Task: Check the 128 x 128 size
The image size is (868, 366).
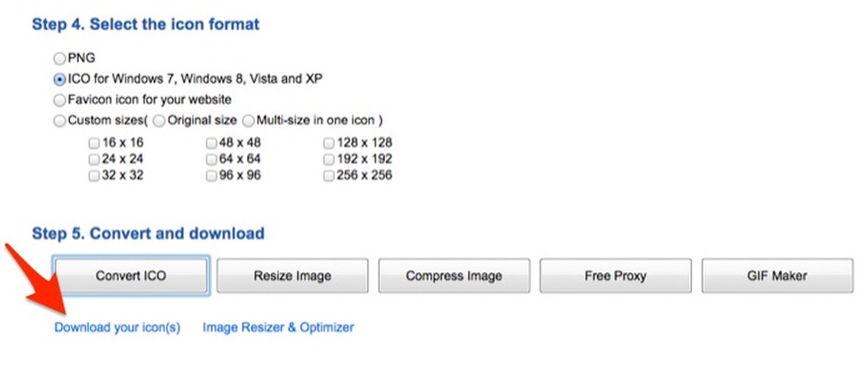Action: (x=329, y=143)
